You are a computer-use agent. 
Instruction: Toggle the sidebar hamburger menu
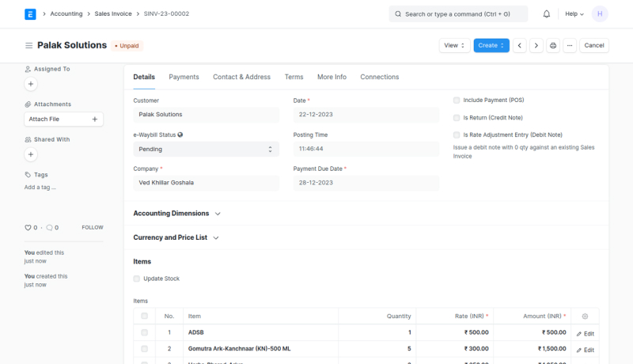(28, 46)
